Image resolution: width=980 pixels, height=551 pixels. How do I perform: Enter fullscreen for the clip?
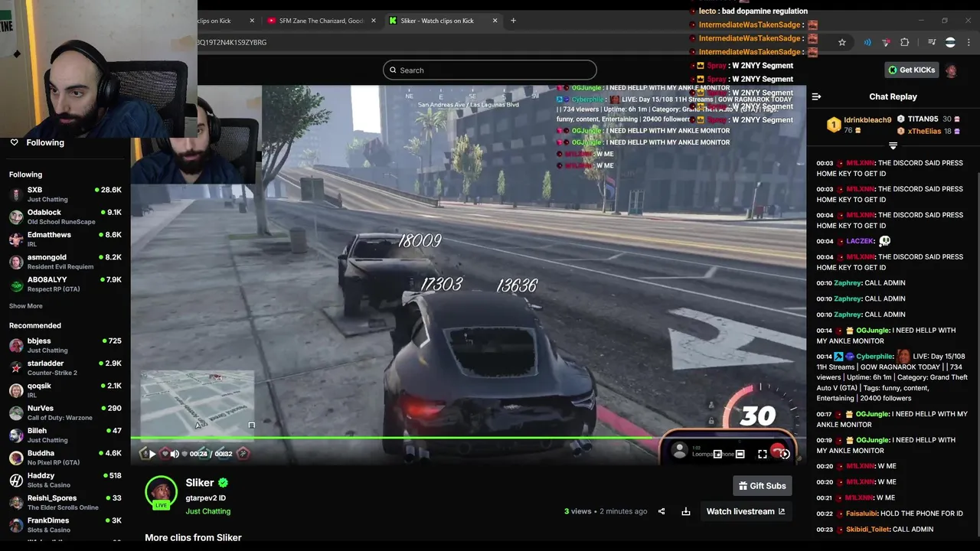click(x=763, y=454)
